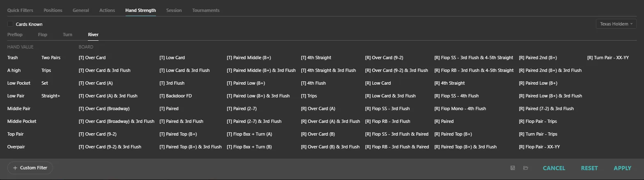644x180 pixels.
Task: Switch to the Quick Filters tab
Action: tap(20, 10)
